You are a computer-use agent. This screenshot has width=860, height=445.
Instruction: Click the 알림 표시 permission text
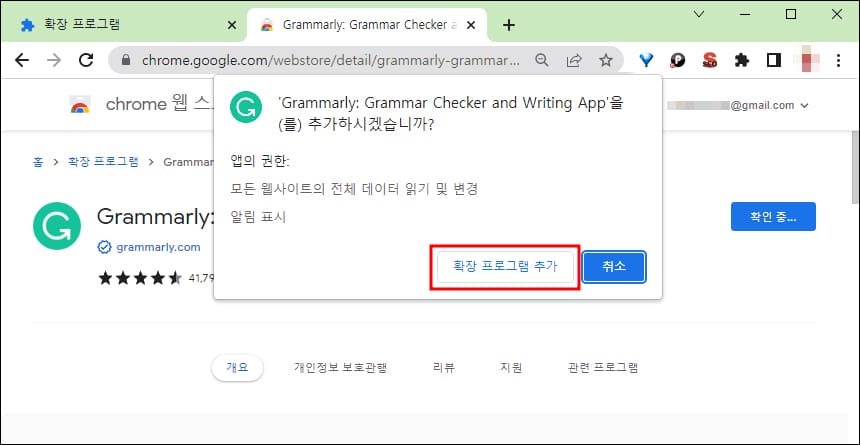258,217
